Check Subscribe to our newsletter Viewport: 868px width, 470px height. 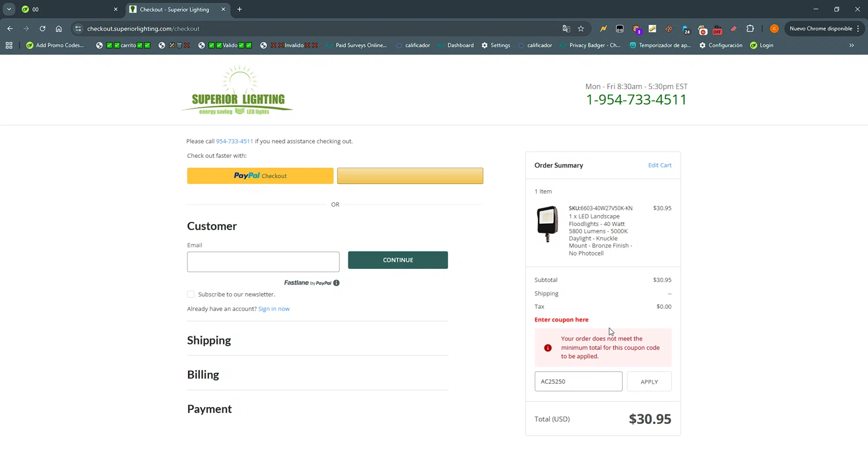(x=191, y=294)
